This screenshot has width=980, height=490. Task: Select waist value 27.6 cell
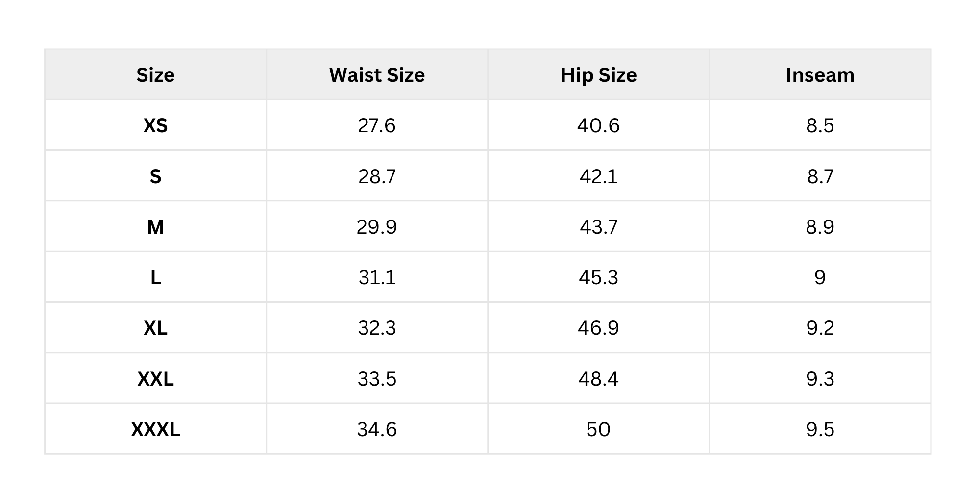tap(377, 126)
